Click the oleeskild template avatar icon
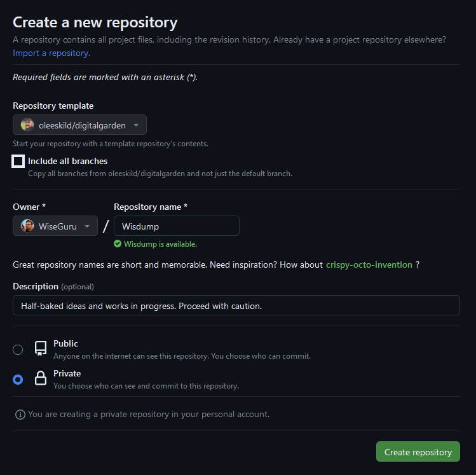Screen dimensions: 476x475 pyautogui.click(x=27, y=125)
